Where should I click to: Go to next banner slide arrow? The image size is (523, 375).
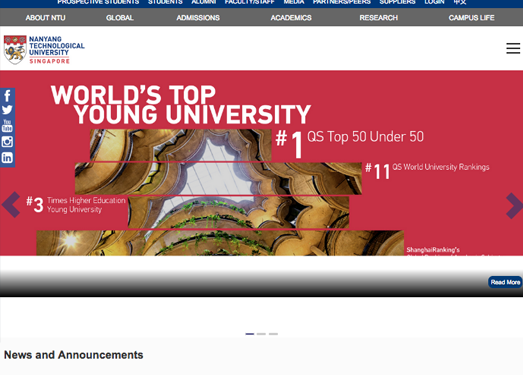[514, 206]
